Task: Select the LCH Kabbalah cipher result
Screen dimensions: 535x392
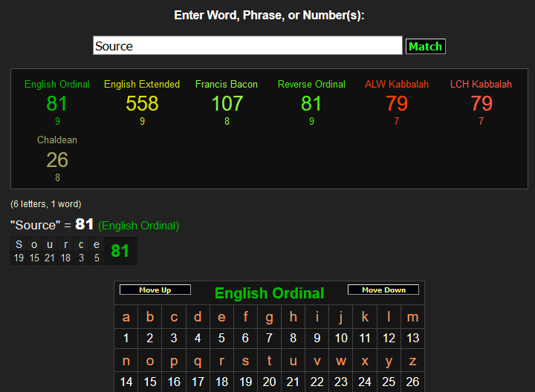Action: (481, 103)
